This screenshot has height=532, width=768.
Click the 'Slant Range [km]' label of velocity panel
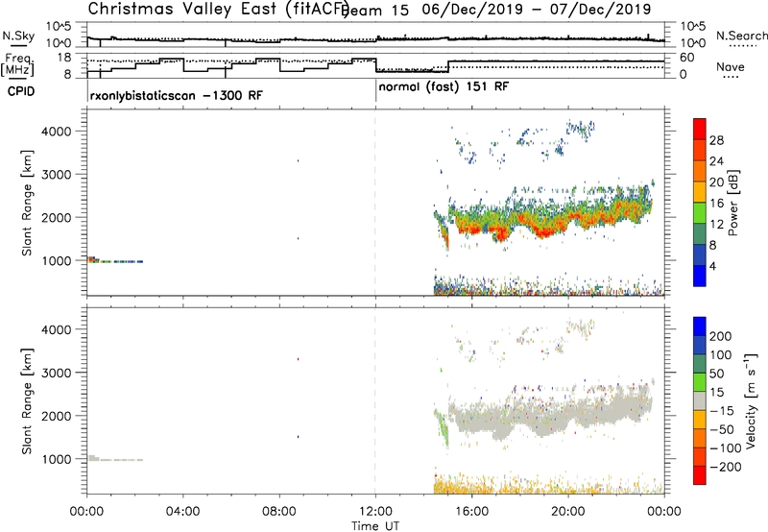27,401
